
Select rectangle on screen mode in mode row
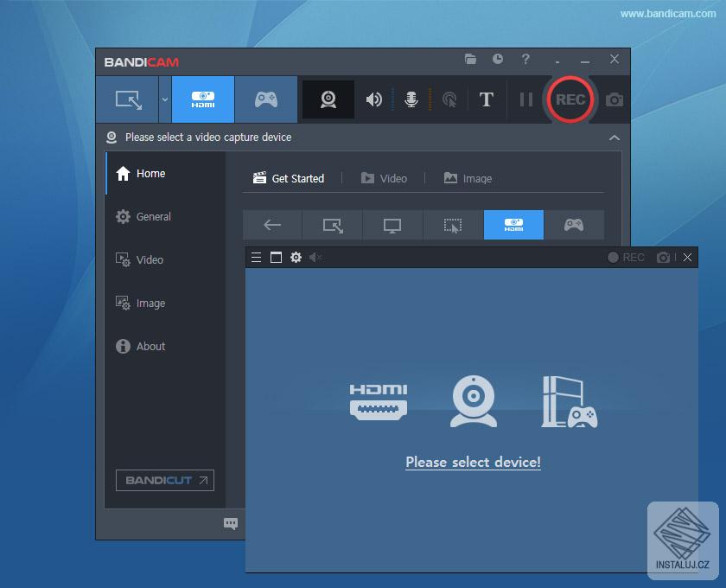pos(333,225)
